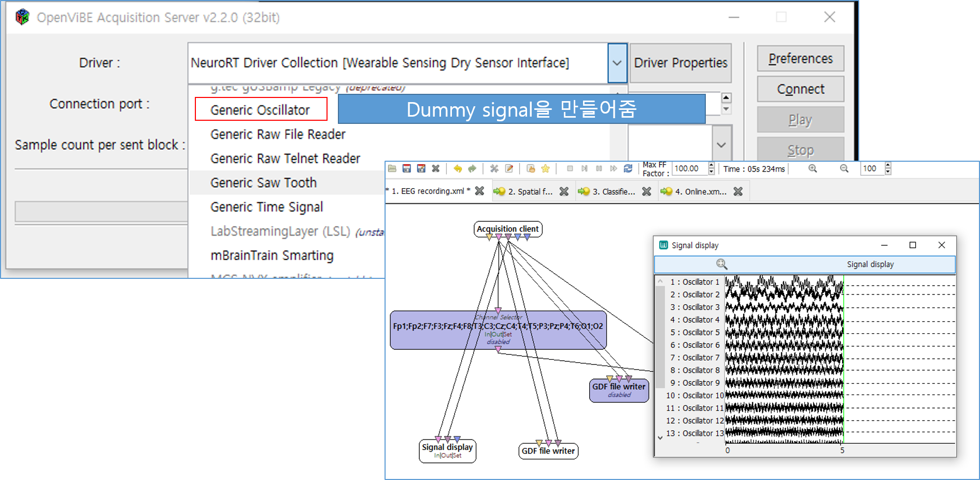Click the magnifier icon in Signal display toolbar
The height and width of the screenshot is (480, 980).
click(721, 264)
